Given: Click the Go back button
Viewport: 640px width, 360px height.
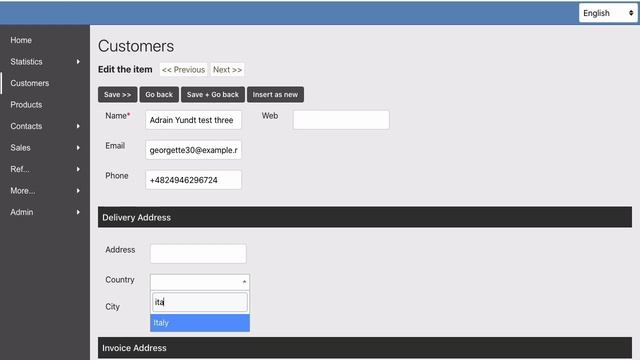Looking at the screenshot, I should [x=159, y=95].
